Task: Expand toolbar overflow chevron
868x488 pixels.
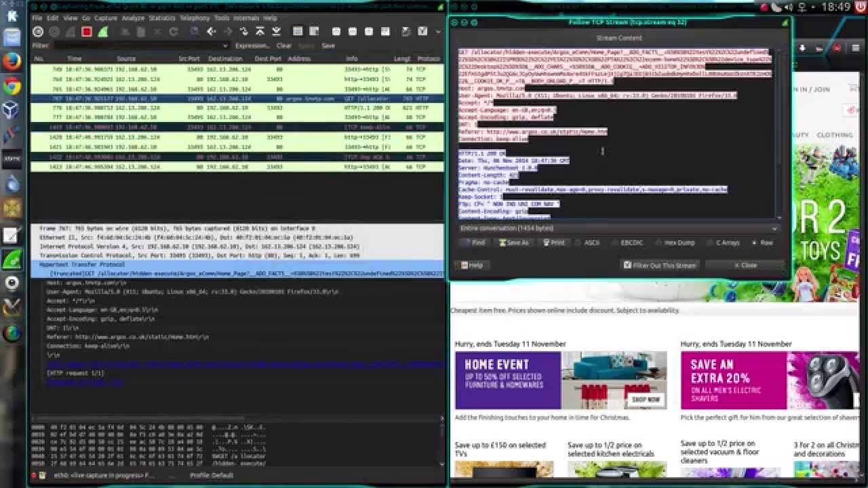Action: click(438, 32)
